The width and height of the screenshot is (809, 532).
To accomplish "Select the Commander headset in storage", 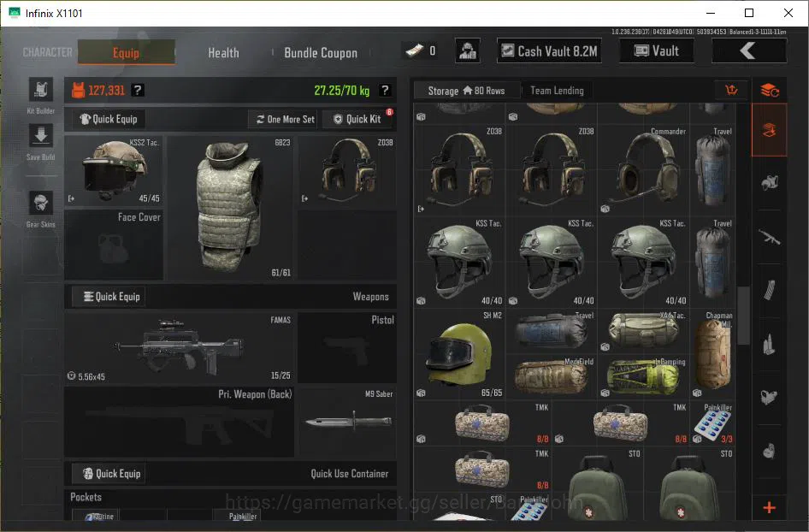I will (x=643, y=170).
